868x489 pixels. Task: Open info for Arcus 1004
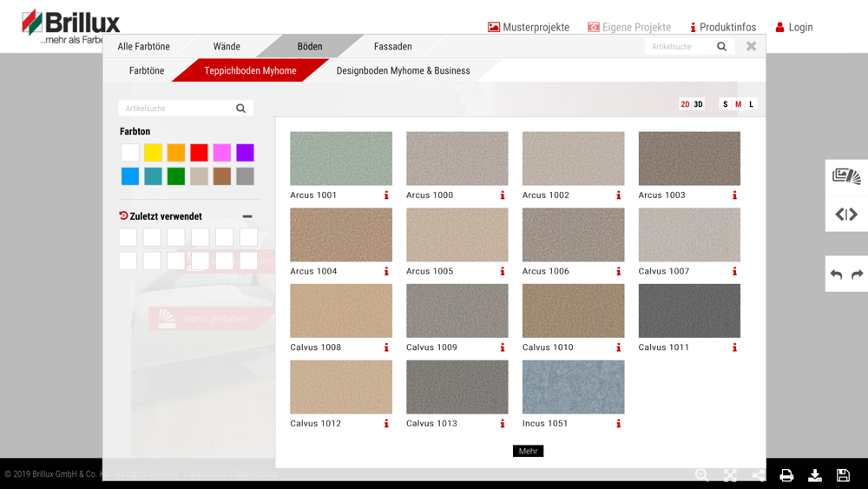(386, 271)
